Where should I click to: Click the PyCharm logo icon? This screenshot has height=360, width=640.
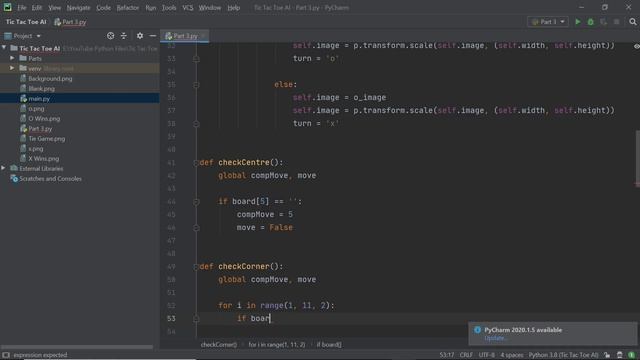[x=7, y=7]
